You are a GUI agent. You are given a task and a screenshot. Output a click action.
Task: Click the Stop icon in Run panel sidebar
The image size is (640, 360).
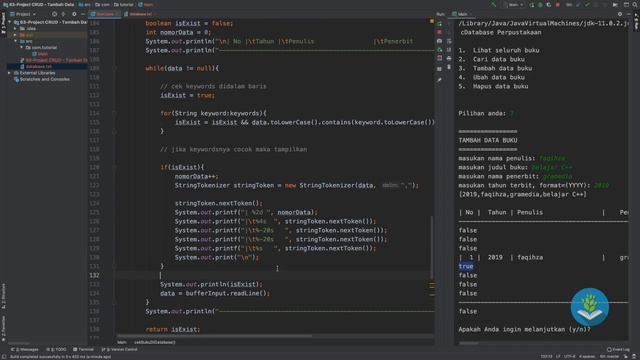440,32
